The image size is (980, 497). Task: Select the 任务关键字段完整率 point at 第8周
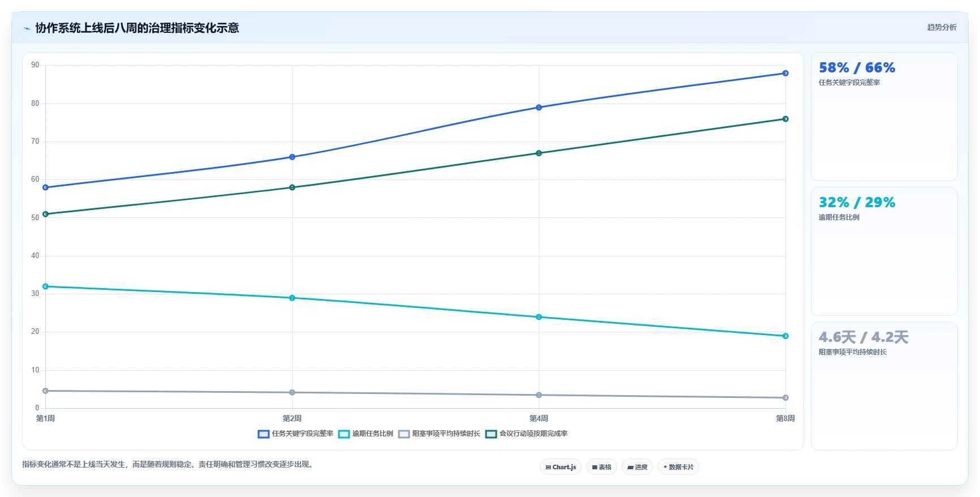pos(785,73)
